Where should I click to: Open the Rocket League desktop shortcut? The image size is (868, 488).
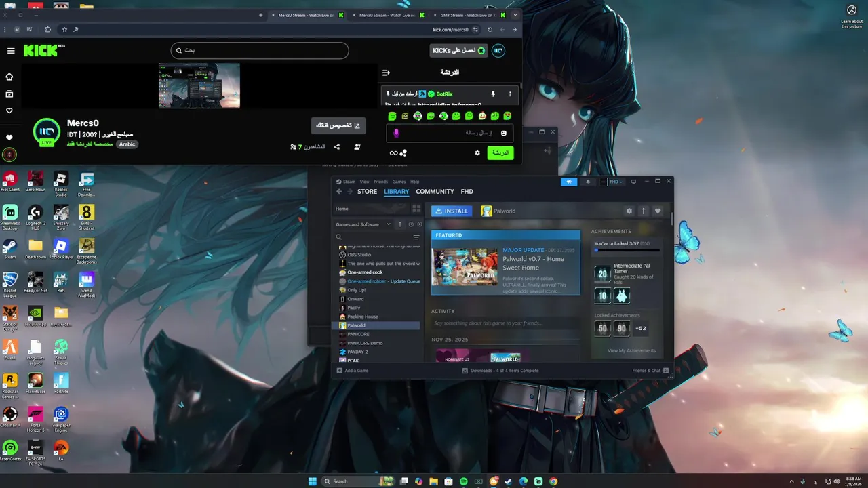(x=9, y=283)
